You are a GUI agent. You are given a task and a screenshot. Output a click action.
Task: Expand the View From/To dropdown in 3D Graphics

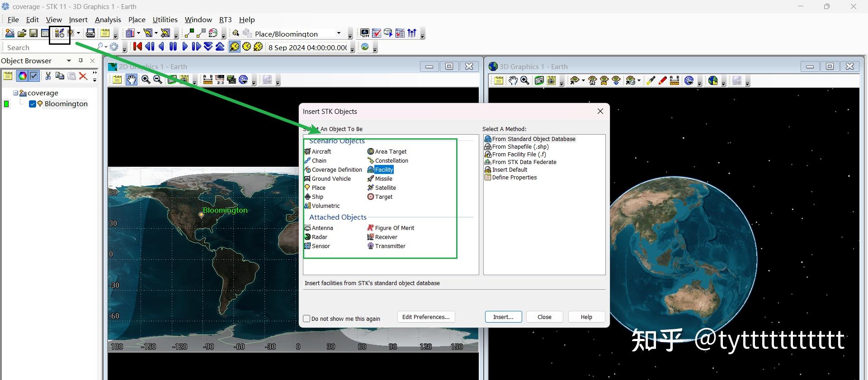[583, 80]
